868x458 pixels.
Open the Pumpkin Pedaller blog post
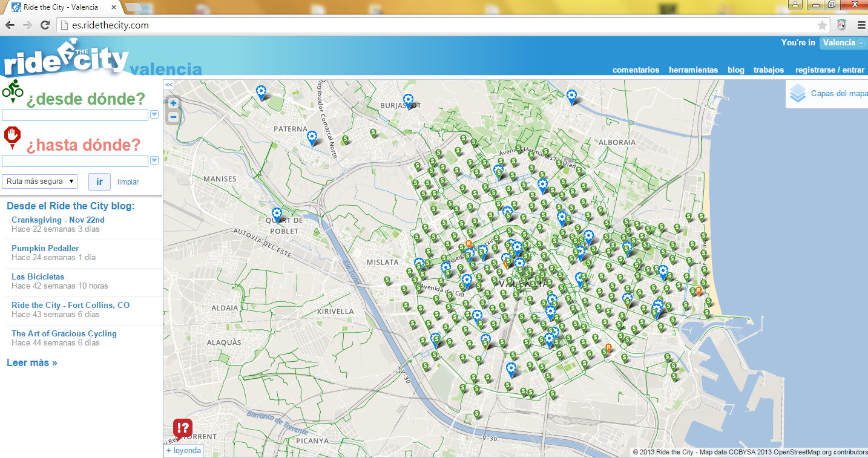[x=45, y=248]
